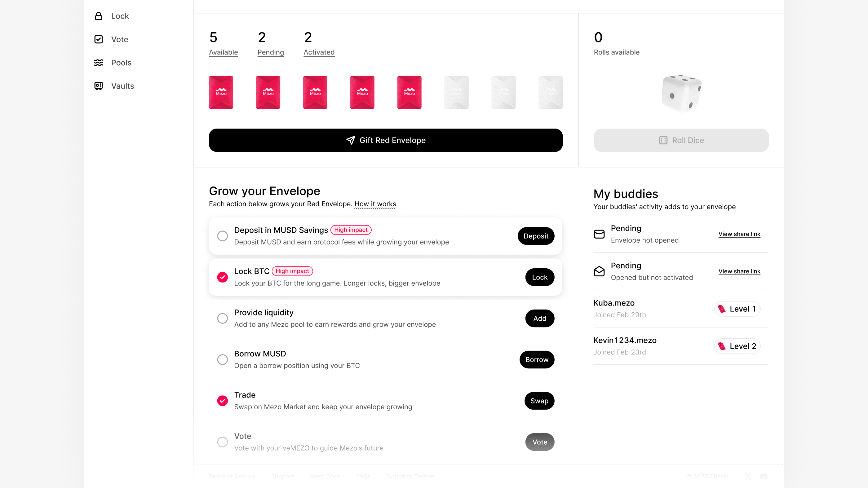Toggle the checked Trade circle
The height and width of the screenshot is (488, 868).
222,401
